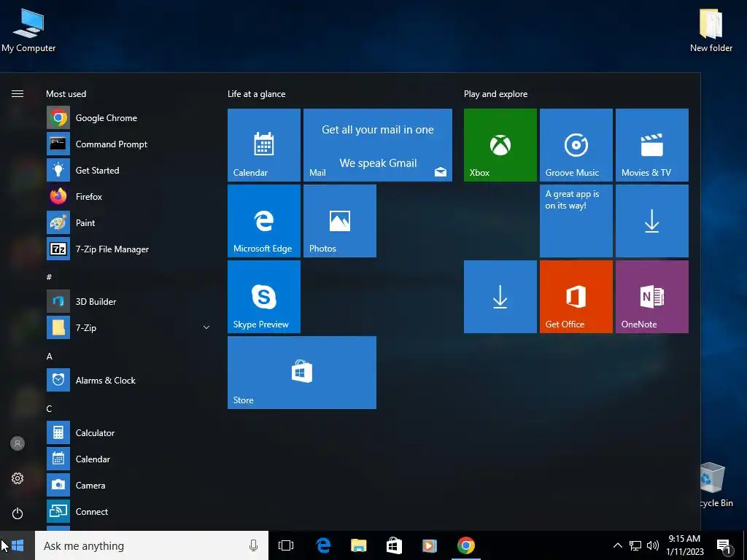The width and height of the screenshot is (747, 560).
Task: Open the Action Center notifications icon
Action: [724, 546]
